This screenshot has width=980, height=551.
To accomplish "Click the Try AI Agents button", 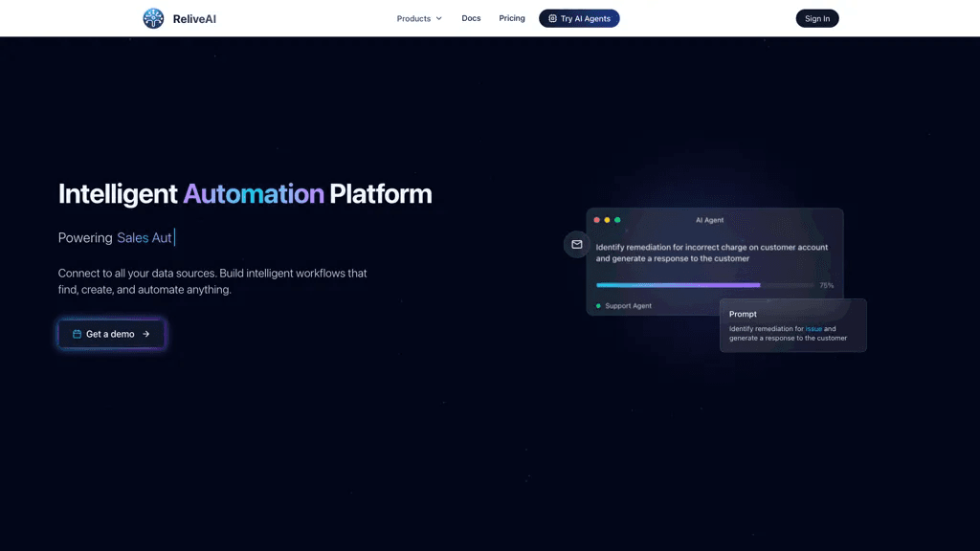I will coord(579,19).
